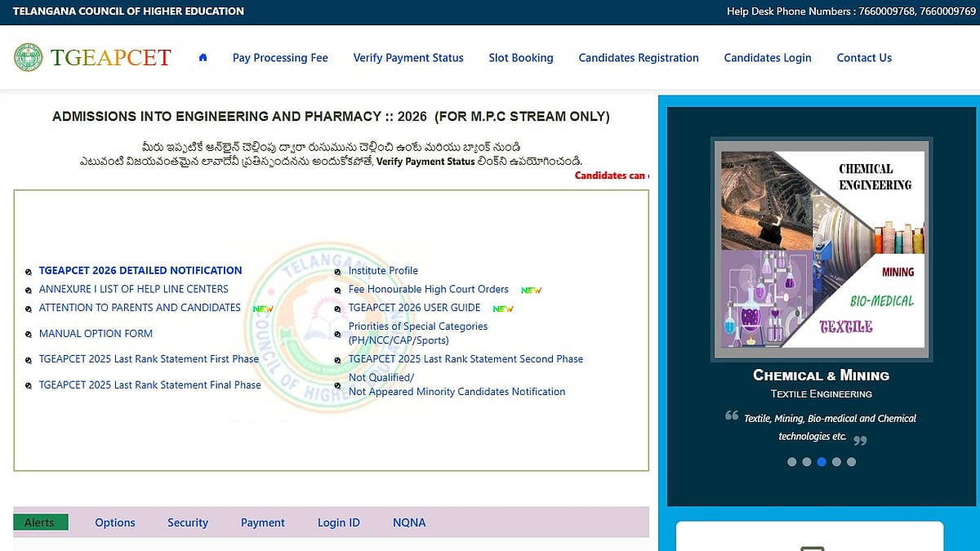The width and height of the screenshot is (980, 551).
Task: Click bullet icon beside Manual Option Form
Action: click(x=29, y=335)
